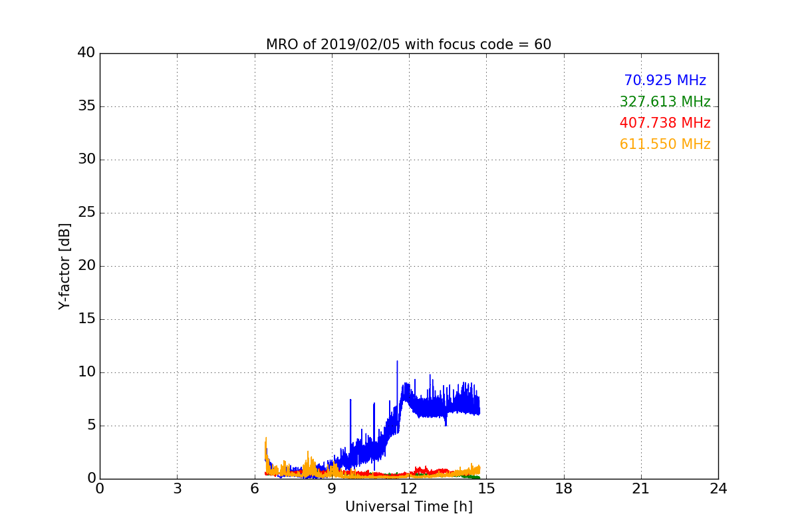This screenshot has height=532, width=798.
Task: Click the x-axis tick label '3'
Action: pos(177,489)
